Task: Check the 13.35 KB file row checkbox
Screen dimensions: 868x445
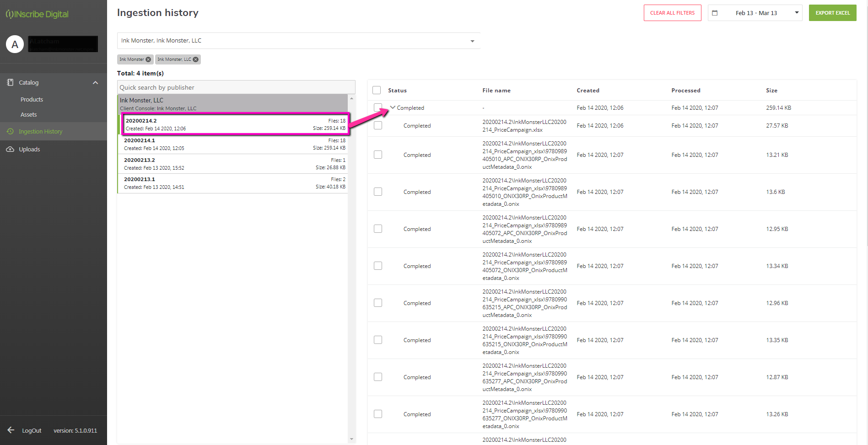Action: click(x=378, y=340)
